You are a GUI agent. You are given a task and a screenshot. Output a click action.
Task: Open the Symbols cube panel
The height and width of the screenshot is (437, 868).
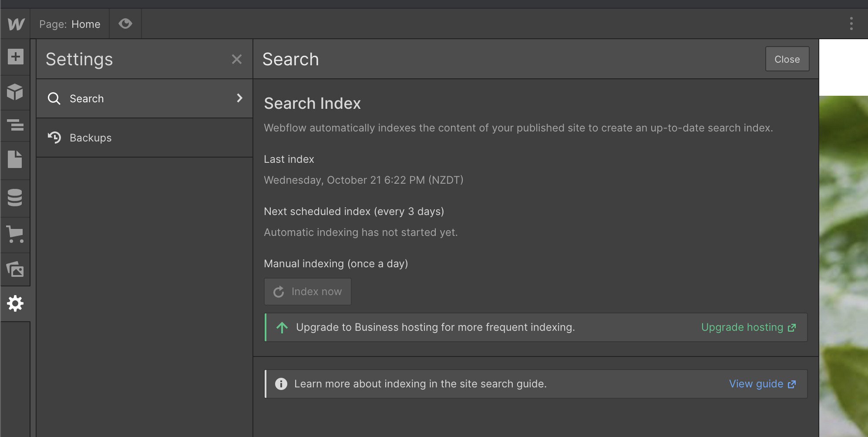(x=15, y=92)
